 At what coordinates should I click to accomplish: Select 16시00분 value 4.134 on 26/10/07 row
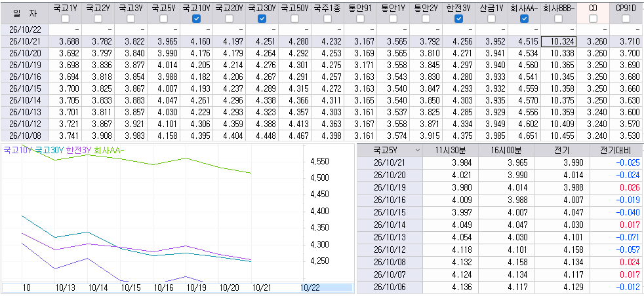[x=506, y=276]
